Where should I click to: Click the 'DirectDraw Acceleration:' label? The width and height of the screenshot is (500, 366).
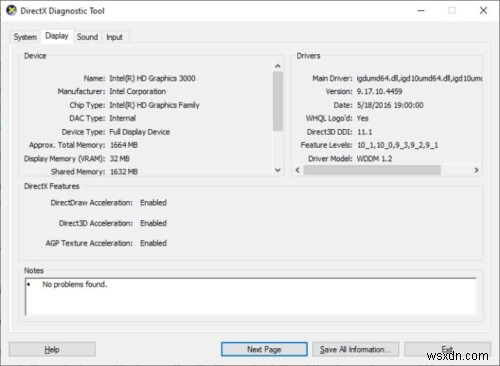[92, 203]
